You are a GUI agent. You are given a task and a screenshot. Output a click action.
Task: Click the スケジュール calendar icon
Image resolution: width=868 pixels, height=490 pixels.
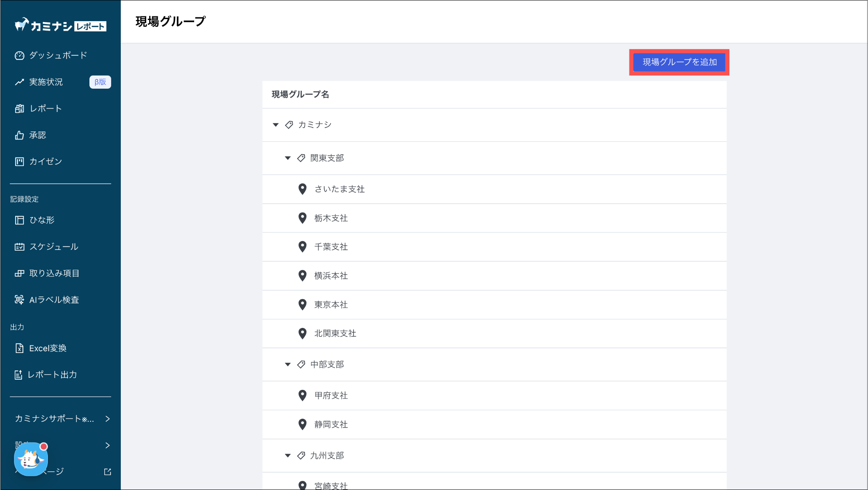pos(19,247)
